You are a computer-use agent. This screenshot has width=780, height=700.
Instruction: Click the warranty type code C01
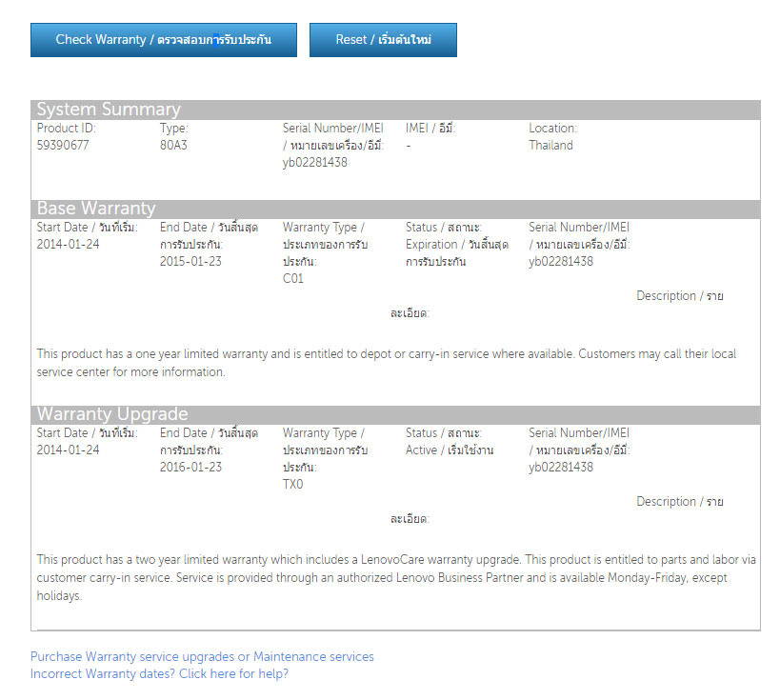click(x=293, y=279)
